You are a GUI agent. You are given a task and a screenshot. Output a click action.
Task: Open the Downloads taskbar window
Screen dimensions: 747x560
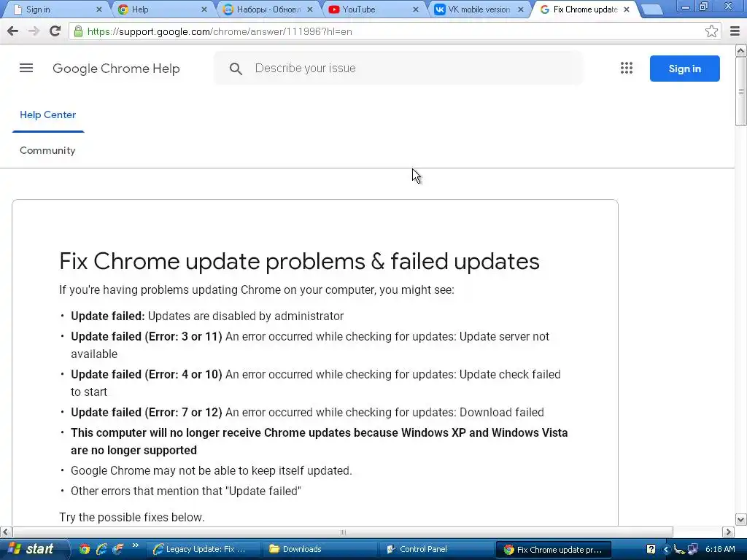pyautogui.click(x=320, y=549)
